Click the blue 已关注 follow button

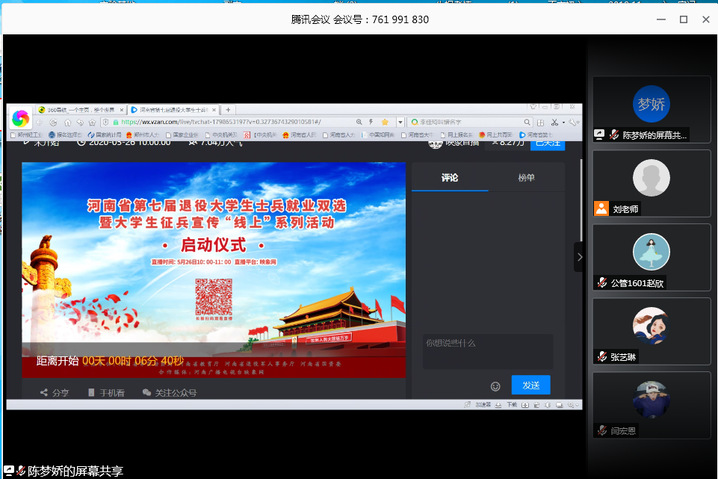coord(548,143)
